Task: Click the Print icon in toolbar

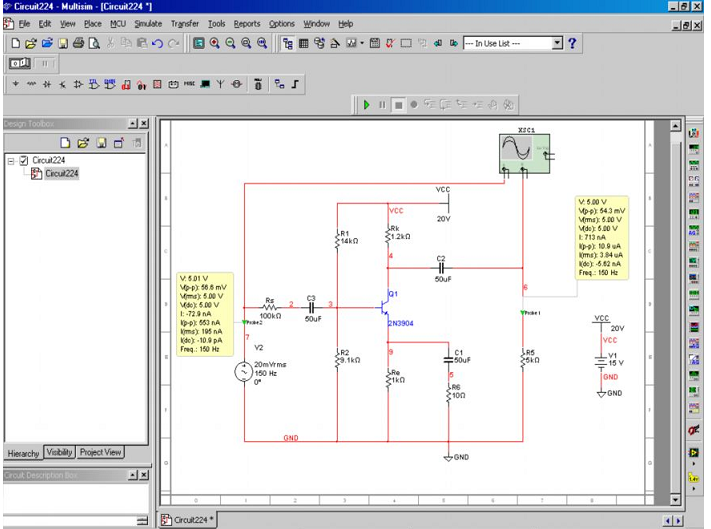Action: coord(79,44)
